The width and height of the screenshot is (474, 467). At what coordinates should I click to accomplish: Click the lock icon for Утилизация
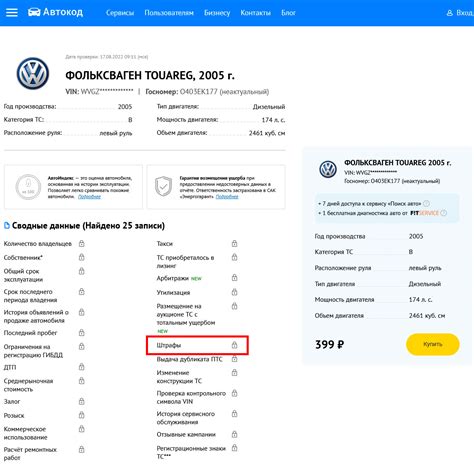[x=235, y=292]
